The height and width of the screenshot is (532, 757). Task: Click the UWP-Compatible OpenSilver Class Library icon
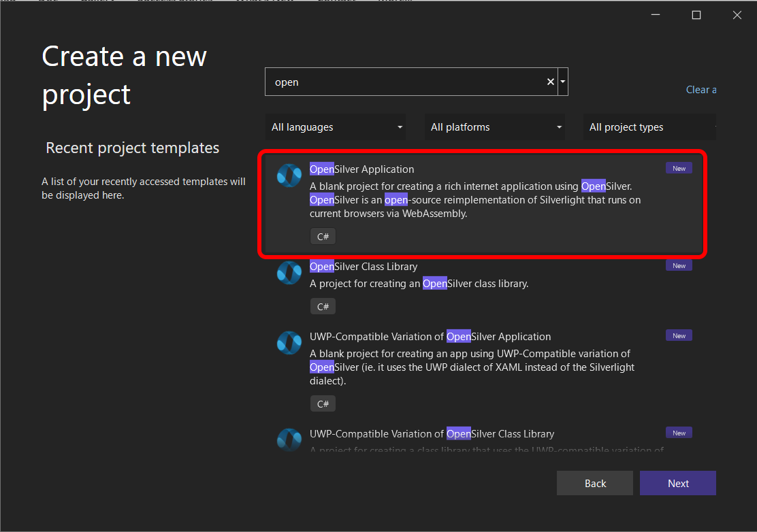pos(289,439)
